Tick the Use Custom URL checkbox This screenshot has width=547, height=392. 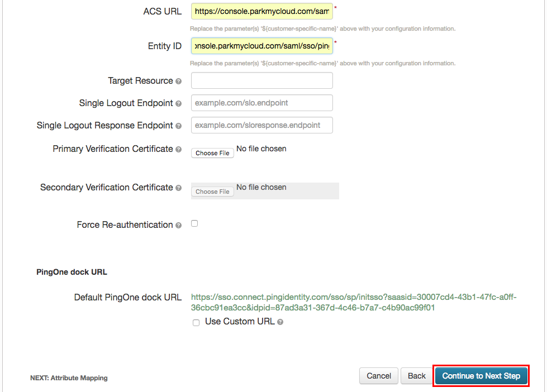coord(196,323)
